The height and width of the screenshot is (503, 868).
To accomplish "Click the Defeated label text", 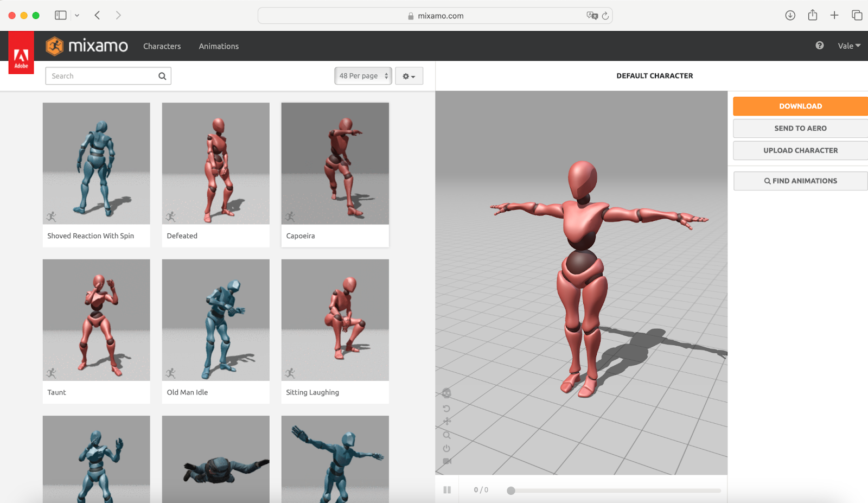I will (182, 236).
